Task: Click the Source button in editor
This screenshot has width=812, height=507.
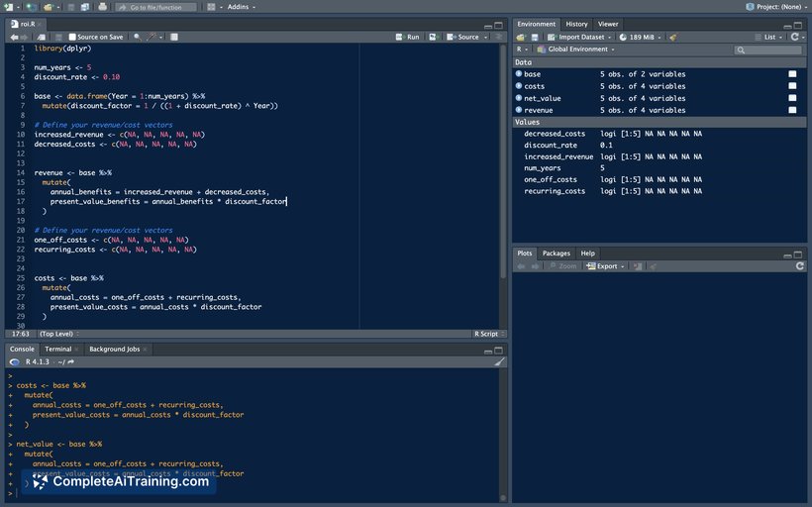Action: point(463,37)
